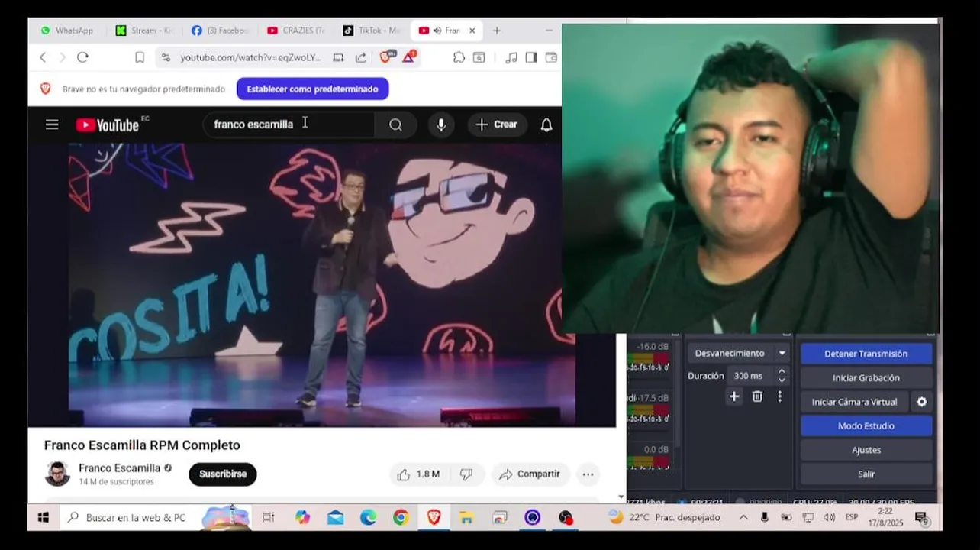
Task: Switch to the WhatsApp tab
Action: tap(67, 31)
